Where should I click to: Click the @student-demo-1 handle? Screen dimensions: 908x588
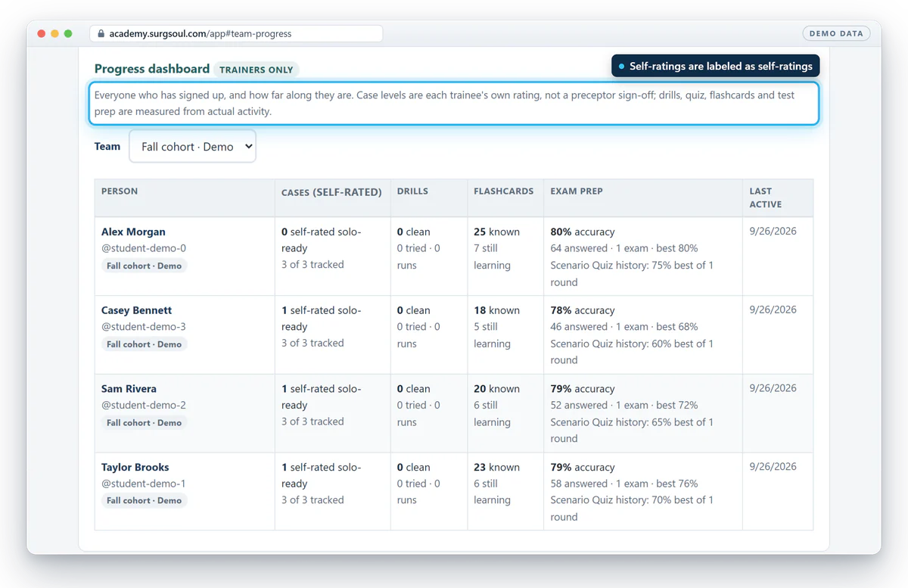[144, 484]
